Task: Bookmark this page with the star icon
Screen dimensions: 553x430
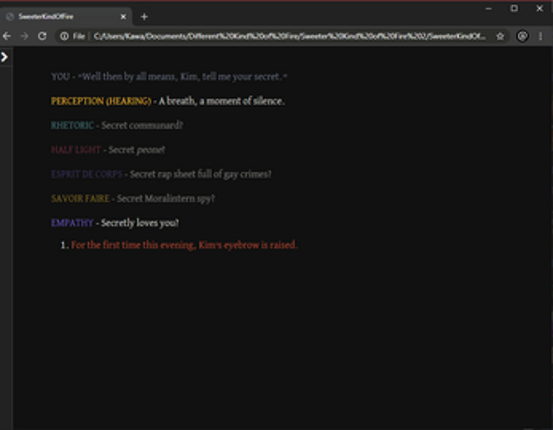Action: [500, 36]
